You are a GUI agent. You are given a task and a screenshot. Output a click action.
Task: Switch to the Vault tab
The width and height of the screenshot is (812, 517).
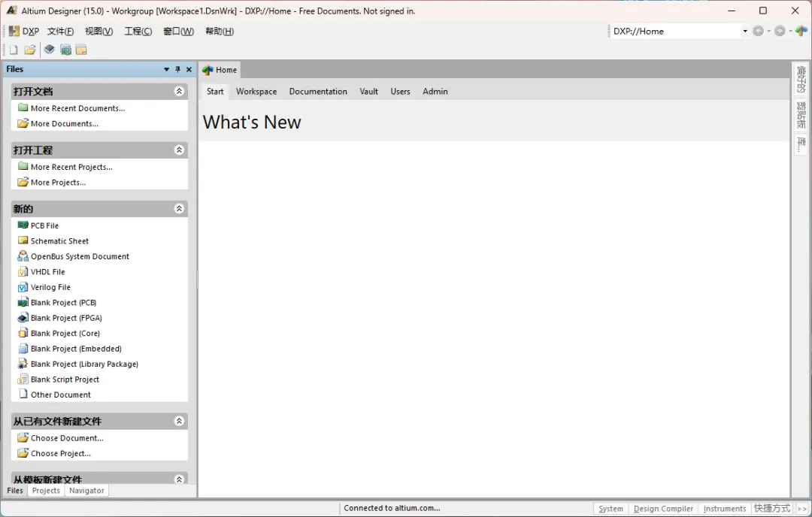[x=368, y=92]
